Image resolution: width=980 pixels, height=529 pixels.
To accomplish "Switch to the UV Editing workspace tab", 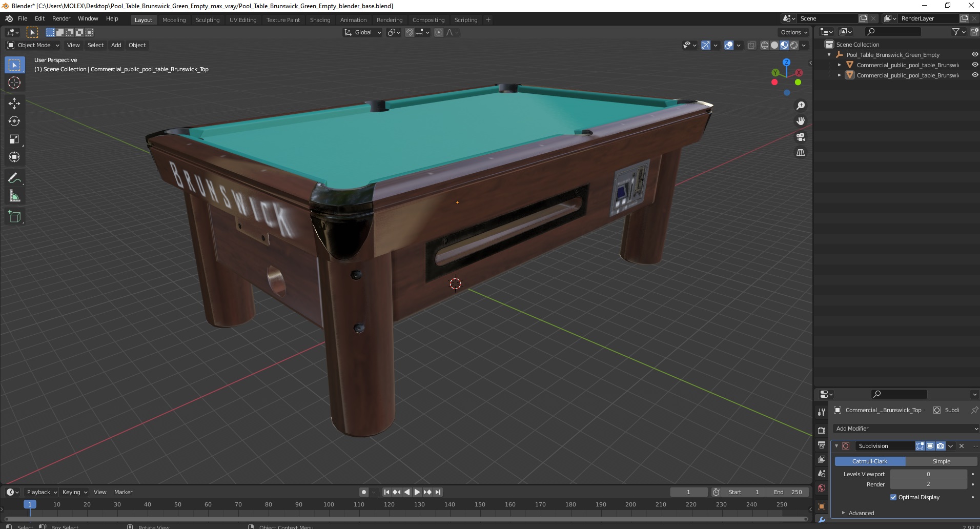I will pyautogui.click(x=243, y=20).
